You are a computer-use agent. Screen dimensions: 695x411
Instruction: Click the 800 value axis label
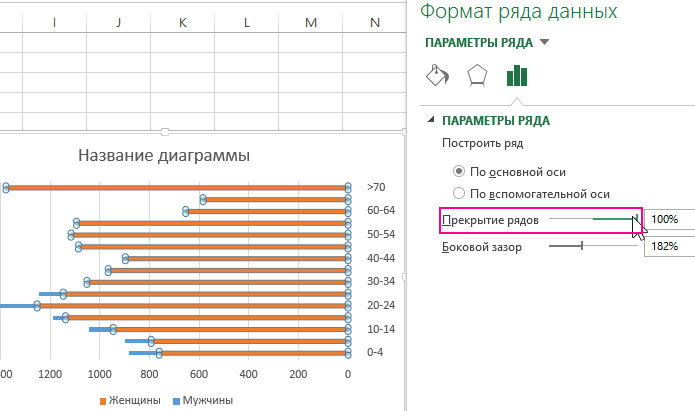pyautogui.click(x=149, y=374)
